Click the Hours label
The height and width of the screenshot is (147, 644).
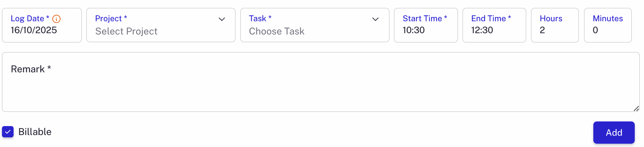click(x=551, y=19)
